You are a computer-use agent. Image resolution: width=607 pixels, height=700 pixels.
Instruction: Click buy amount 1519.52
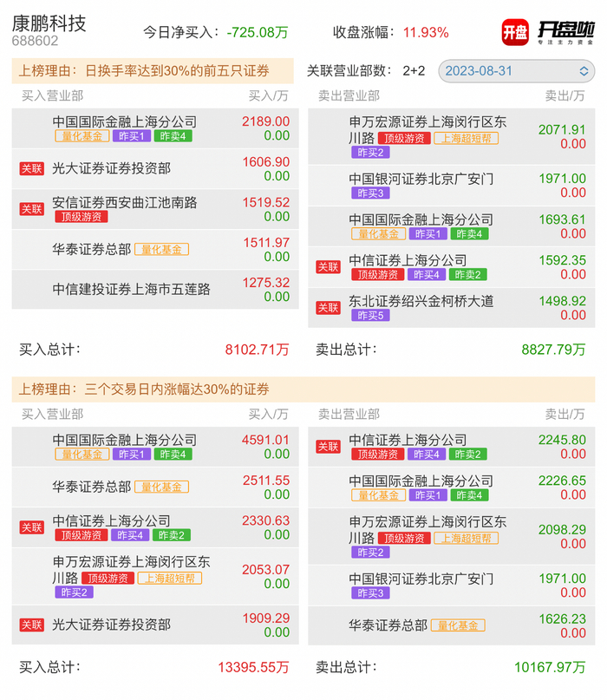[x=265, y=202]
